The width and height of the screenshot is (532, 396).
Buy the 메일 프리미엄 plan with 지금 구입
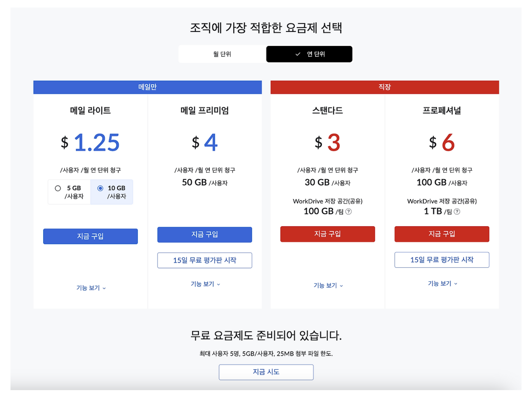205,235
